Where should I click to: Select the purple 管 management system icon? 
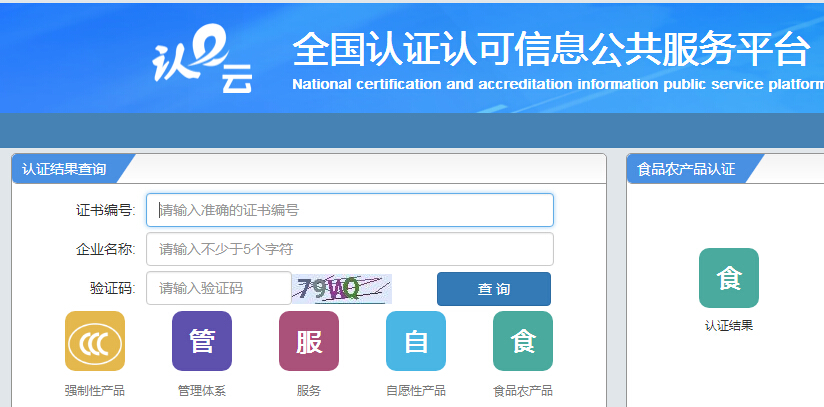202,341
